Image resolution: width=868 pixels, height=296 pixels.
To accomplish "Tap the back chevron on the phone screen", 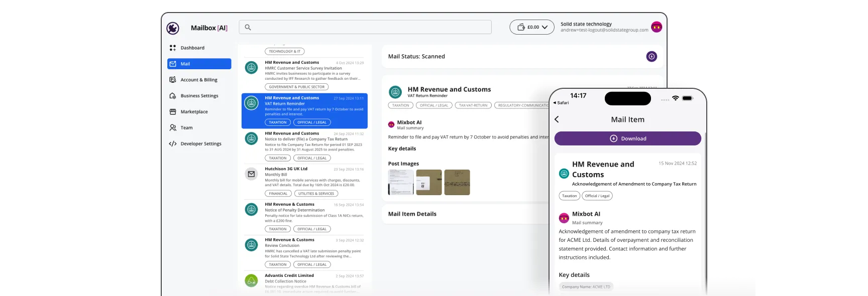I will pyautogui.click(x=557, y=119).
